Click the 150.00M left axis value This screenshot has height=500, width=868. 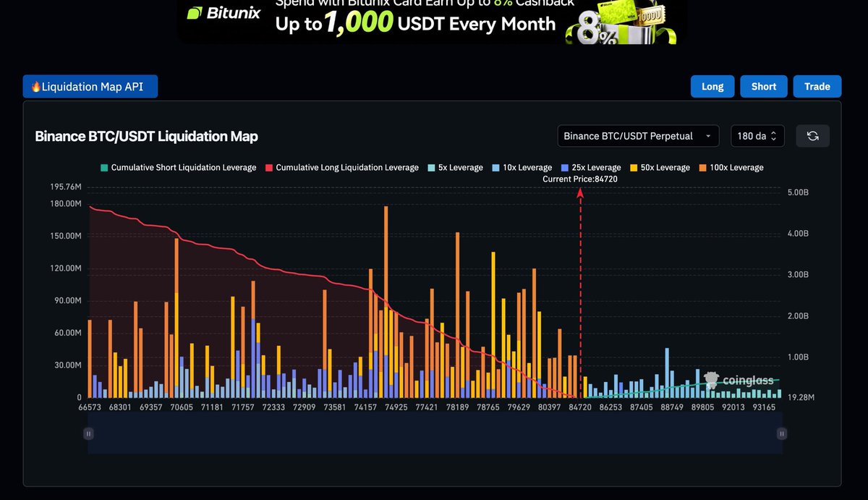[66, 236]
